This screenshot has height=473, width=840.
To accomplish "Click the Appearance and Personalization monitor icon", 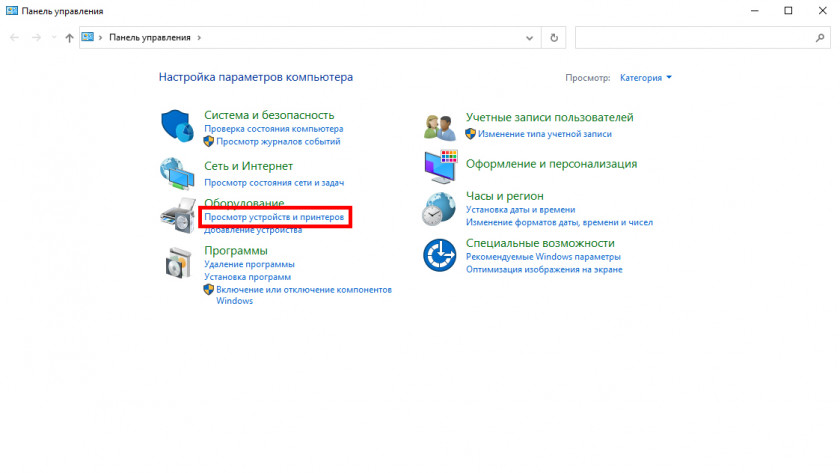I will pyautogui.click(x=439, y=166).
